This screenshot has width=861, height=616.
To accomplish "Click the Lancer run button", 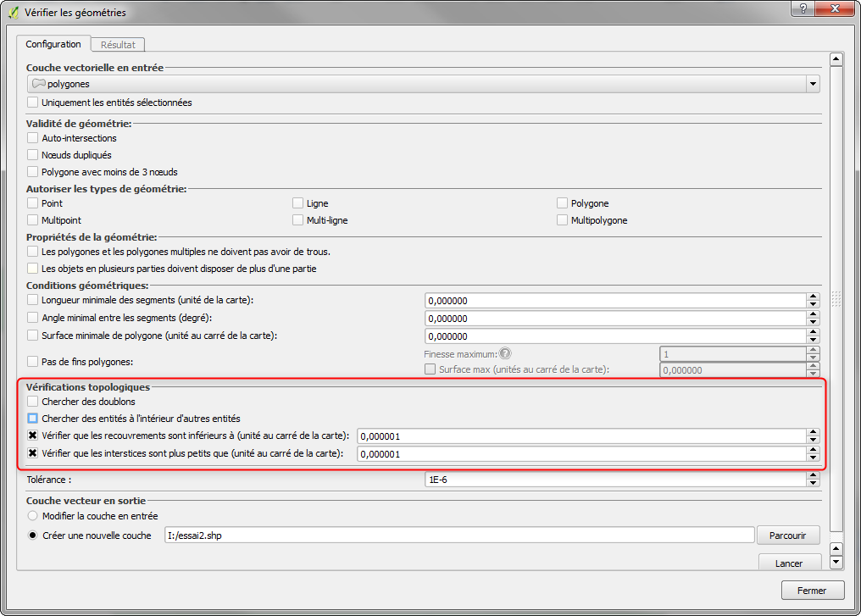I will 789,563.
